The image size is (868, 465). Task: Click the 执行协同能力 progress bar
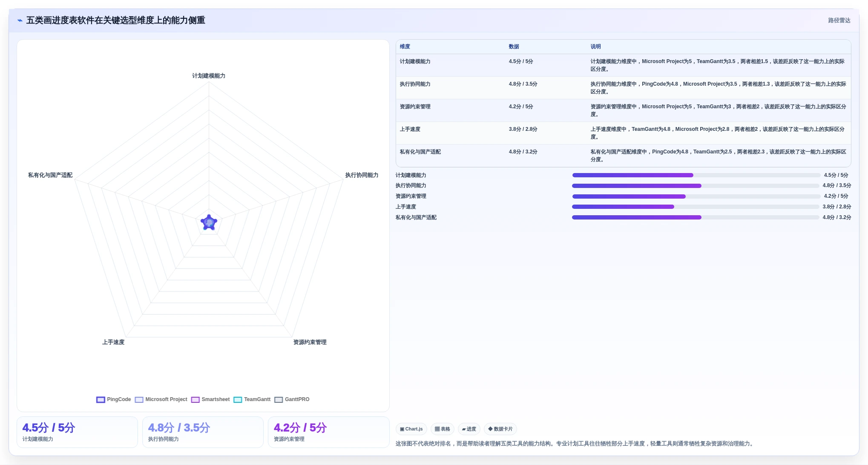point(696,186)
